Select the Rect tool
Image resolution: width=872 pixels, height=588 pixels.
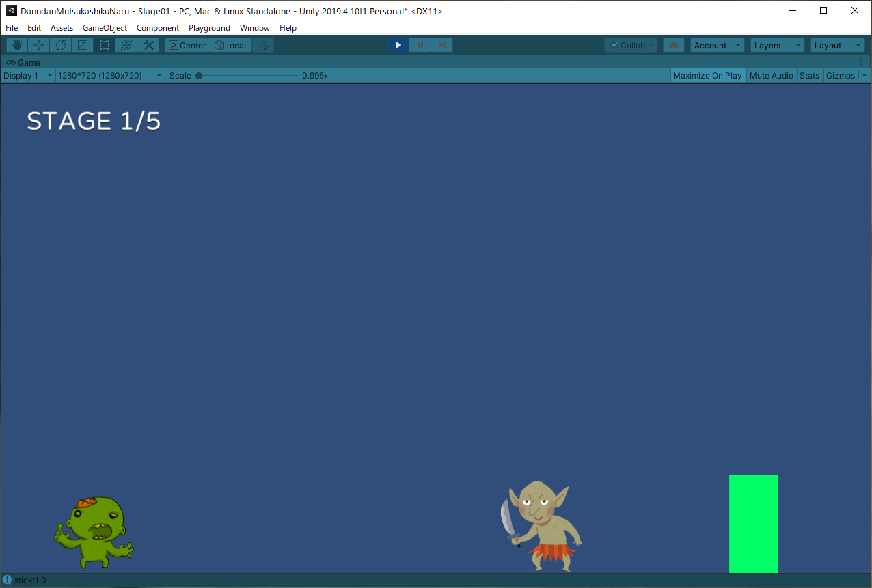pyautogui.click(x=105, y=45)
